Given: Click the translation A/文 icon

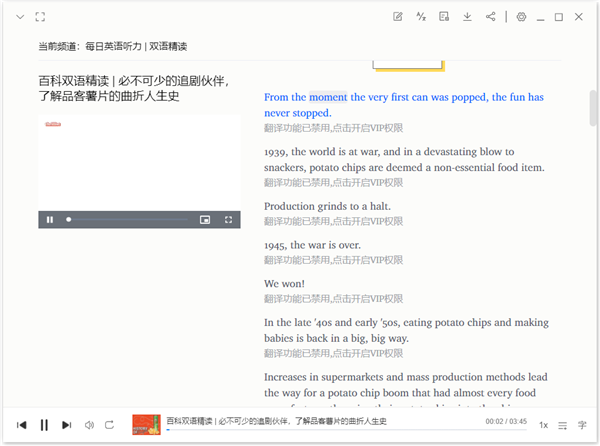Looking at the screenshot, I should tap(421, 17).
